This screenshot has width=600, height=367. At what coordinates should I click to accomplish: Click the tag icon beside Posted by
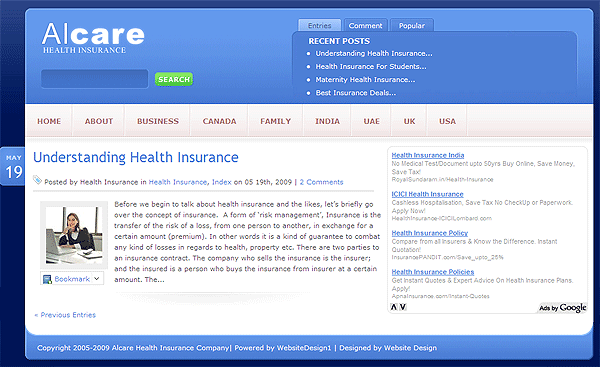[x=38, y=180]
